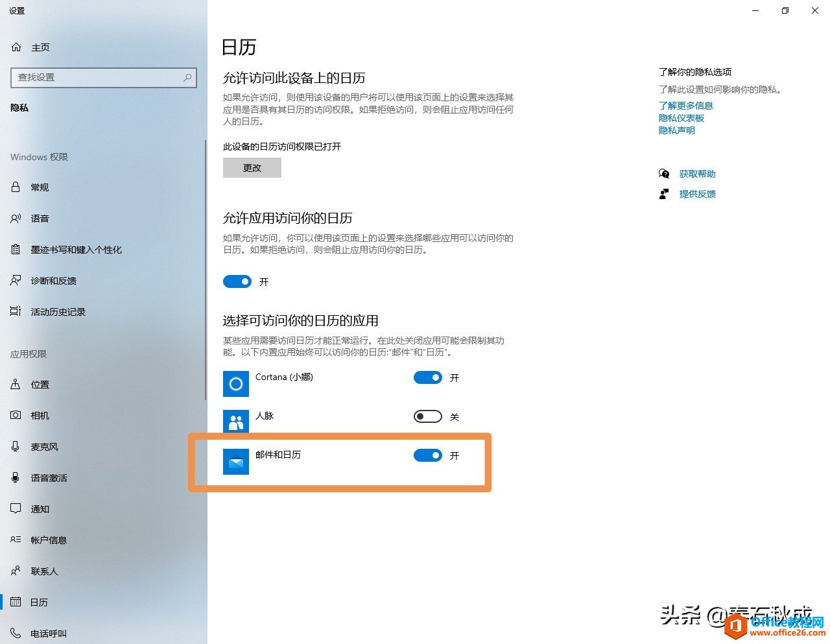Select the 语音 speech icon
Viewport: 830px width, 644px height.
(x=16, y=219)
